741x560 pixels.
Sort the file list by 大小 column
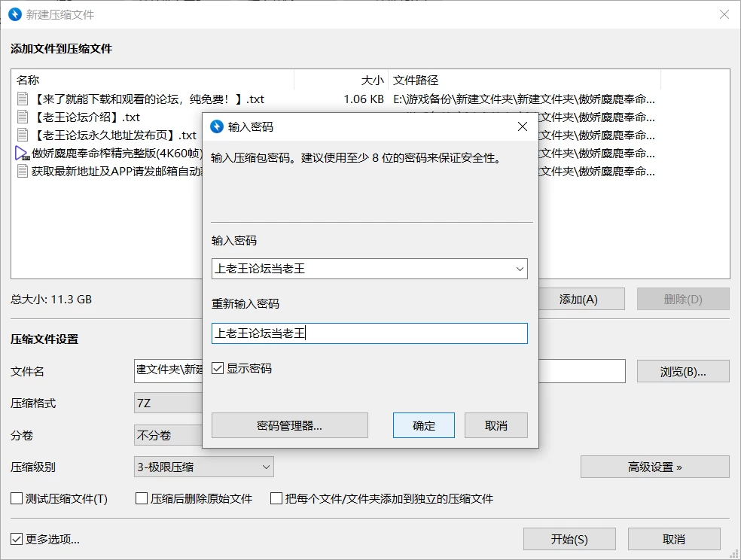click(x=341, y=81)
